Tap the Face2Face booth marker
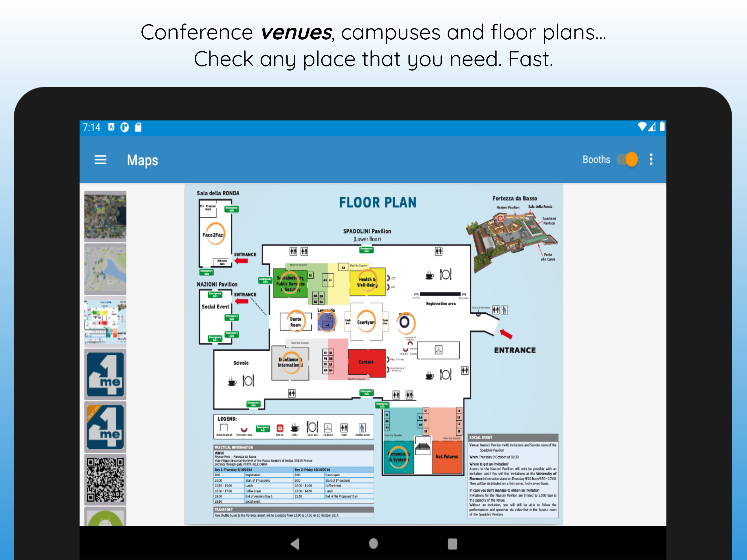The height and width of the screenshot is (560, 747). [x=215, y=234]
